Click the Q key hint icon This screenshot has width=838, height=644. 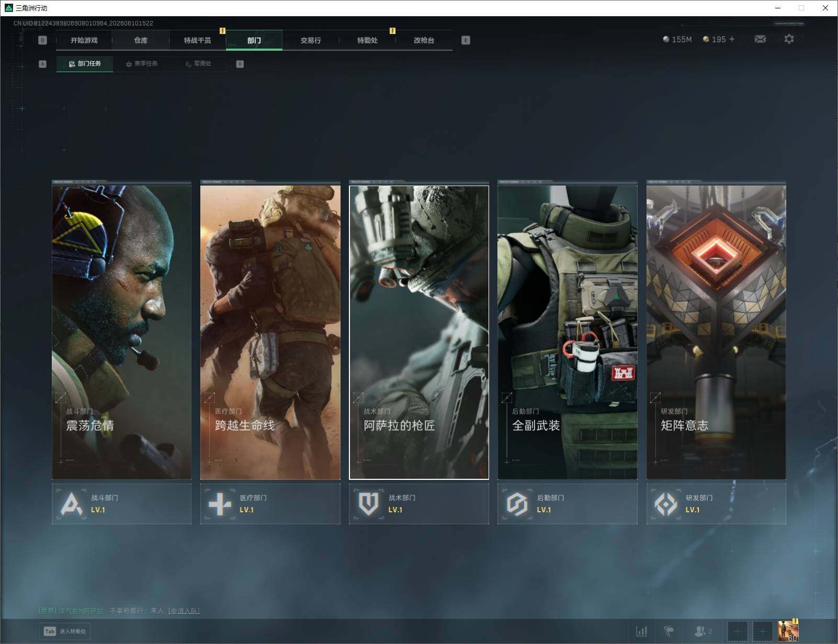pyautogui.click(x=43, y=40)
